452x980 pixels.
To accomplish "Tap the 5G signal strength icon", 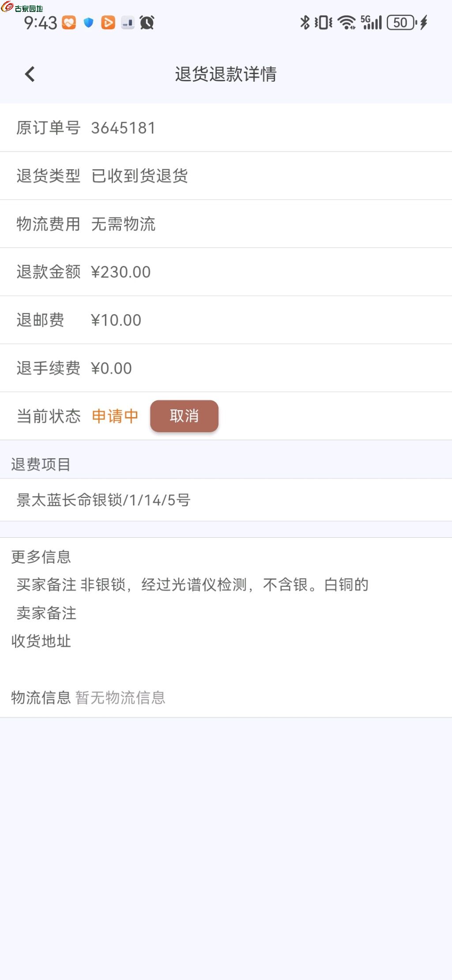I will [371, 22].
